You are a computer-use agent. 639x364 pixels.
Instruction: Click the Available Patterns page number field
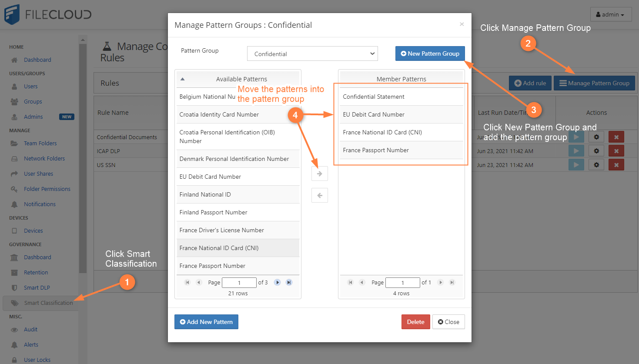point(239,283)
